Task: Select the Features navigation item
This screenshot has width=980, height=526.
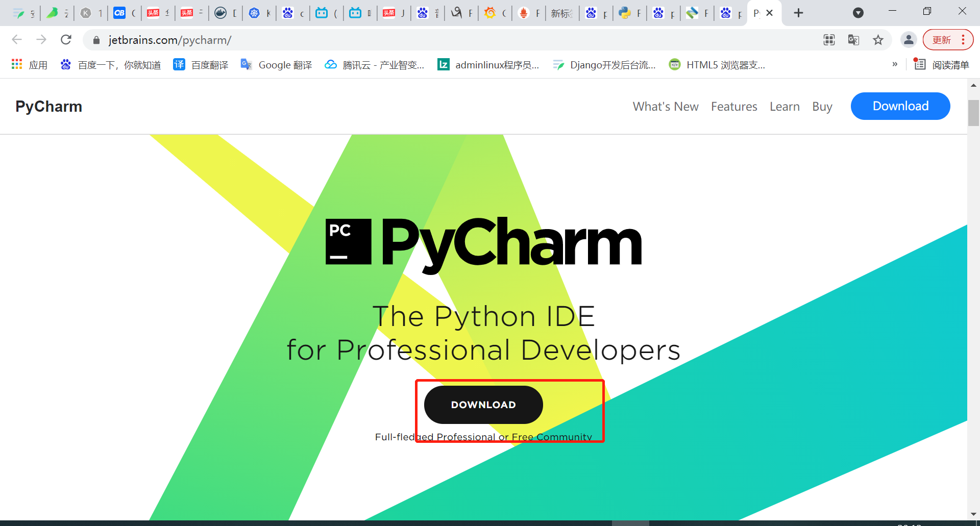Action: coord(734,107)
